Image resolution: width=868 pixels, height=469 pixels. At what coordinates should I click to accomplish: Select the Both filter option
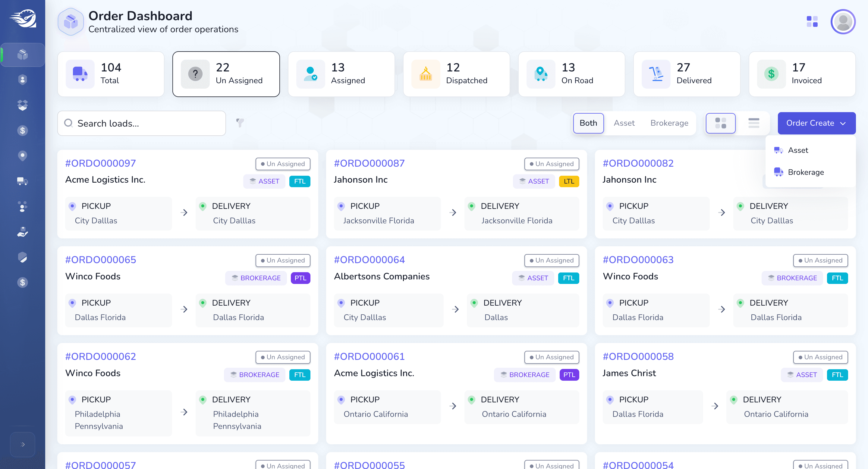point(588,123)
